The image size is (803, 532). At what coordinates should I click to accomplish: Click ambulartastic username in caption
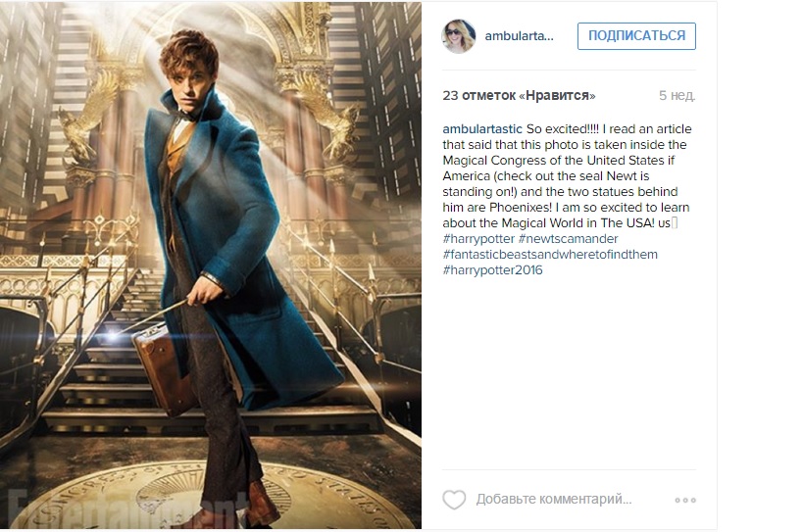pos(482,129)
